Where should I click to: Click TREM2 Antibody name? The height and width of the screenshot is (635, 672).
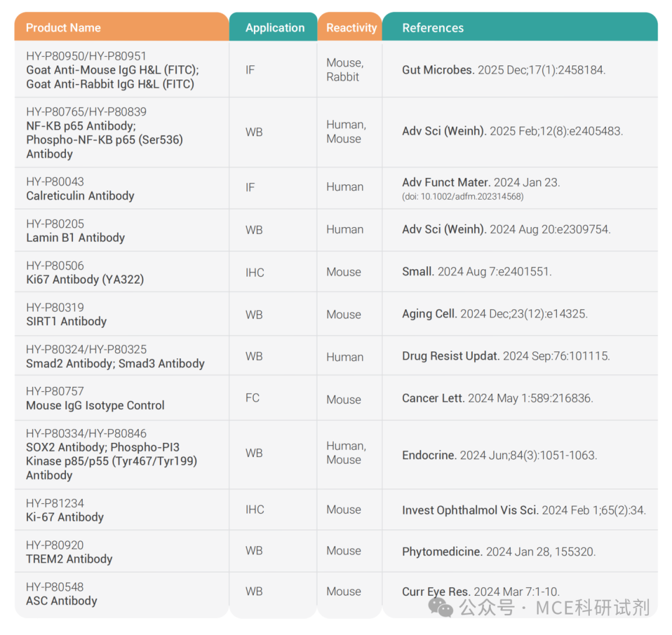[x=69, y=559]
